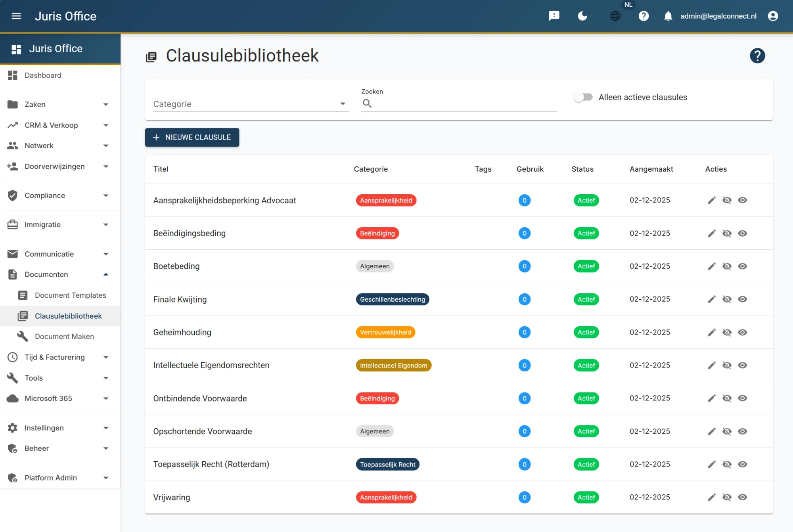
Task: Click the hamburger menu icon
Action: (x=16, y=16)
